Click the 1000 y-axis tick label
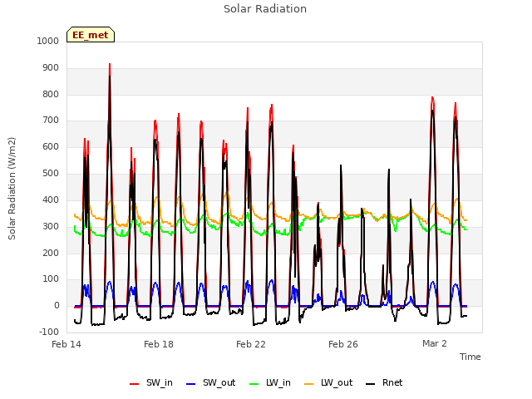 [48, 41]
